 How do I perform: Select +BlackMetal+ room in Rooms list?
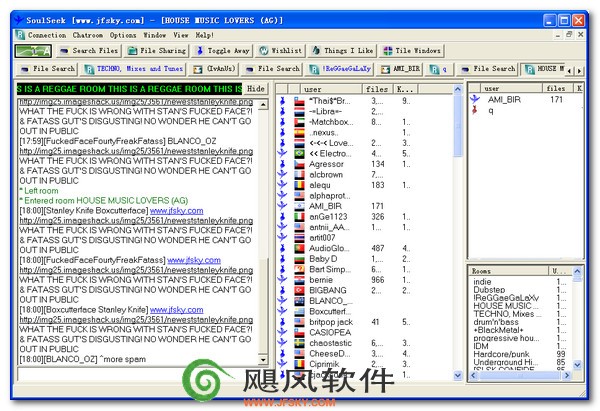click(498, 330)
